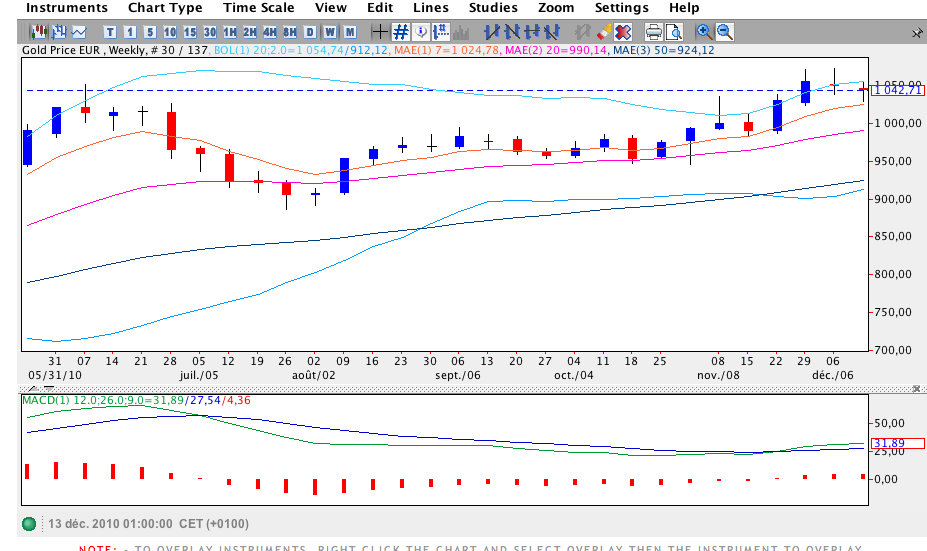Switch to the line chart icon
This screenshot has width=927, height=551.
(x=79, y=32)
